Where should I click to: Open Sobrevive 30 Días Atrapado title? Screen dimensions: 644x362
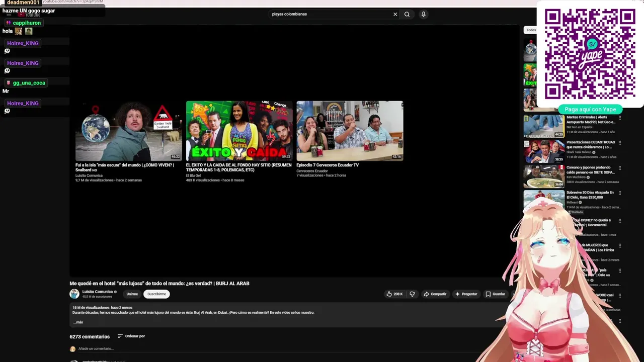point(590,195)
